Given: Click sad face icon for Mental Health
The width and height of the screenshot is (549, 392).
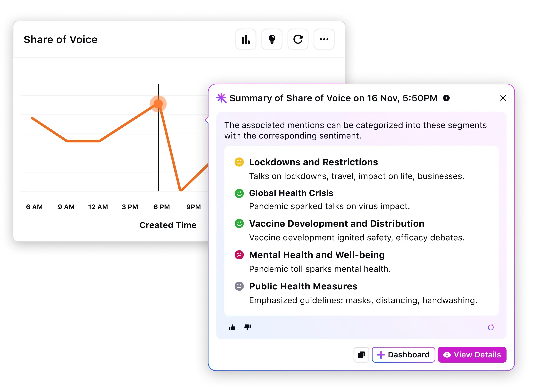Looking at the screenshot, I should [239, 255].
